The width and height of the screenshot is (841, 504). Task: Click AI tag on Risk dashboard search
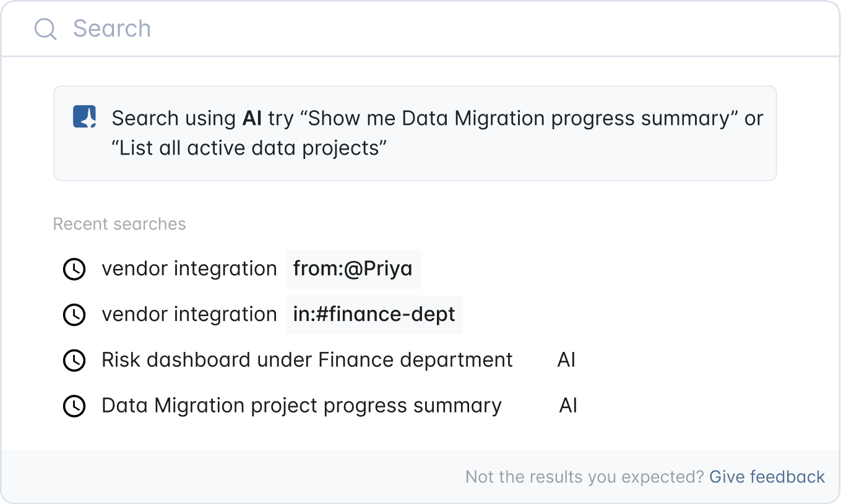click(566, 360)
